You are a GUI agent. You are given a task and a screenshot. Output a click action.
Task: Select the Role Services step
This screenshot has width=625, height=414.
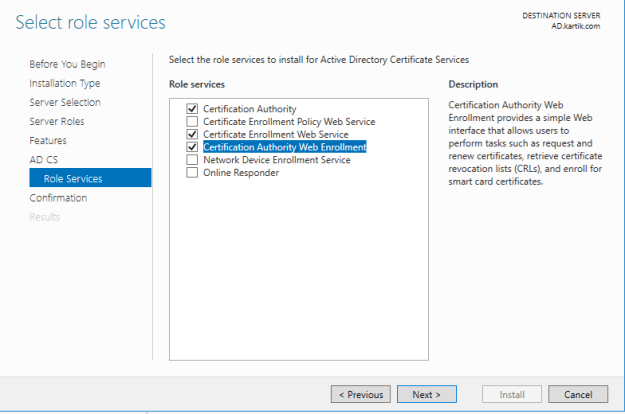[x=90, y=178]
